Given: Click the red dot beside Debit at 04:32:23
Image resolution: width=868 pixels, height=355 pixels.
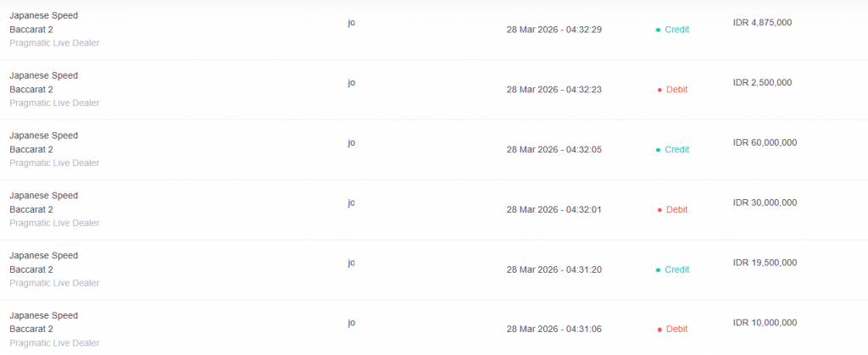Looking at the screenshot, I should pyautogui.click(x=659, y=90).
